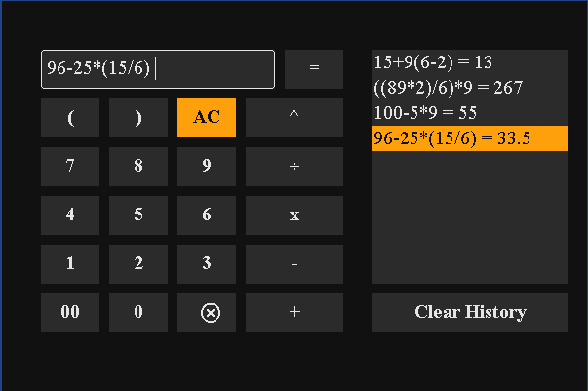Click the minus operator key
This screenshot has width=588, height=391.
[294, 264]
